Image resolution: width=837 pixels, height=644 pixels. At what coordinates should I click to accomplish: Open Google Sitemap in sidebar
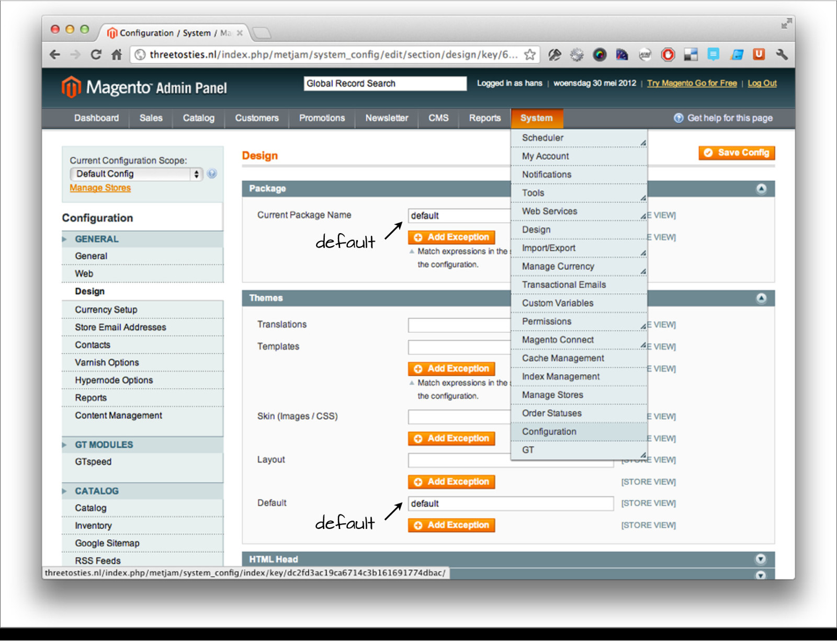click(142, 544)
